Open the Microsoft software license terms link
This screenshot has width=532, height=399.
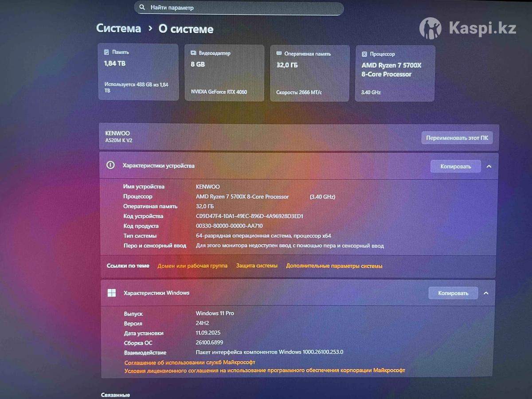tap(265, 370)
